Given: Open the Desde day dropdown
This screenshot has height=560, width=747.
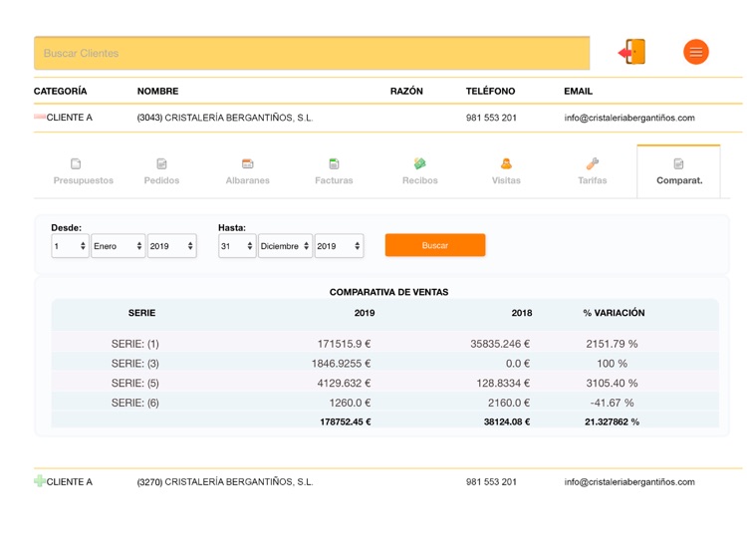Looking at the screenshot, I should click(70, 246).
